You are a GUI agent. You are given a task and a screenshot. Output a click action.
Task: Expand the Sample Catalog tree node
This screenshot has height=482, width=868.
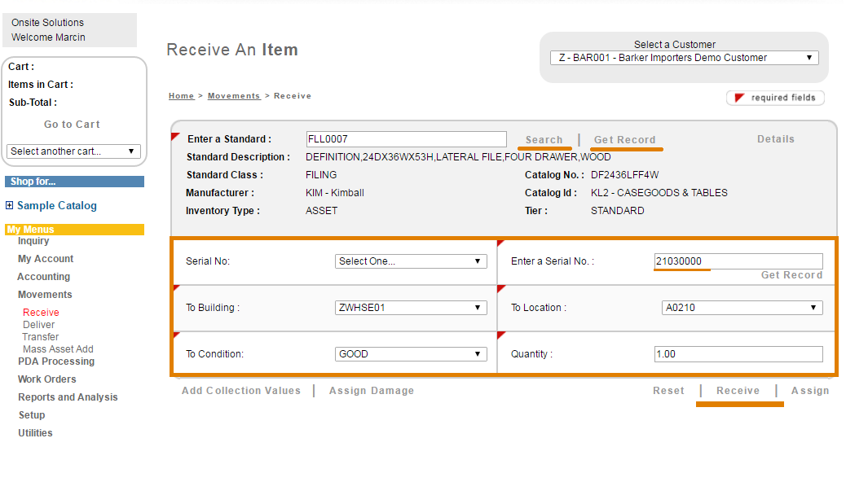coord(9,206)
